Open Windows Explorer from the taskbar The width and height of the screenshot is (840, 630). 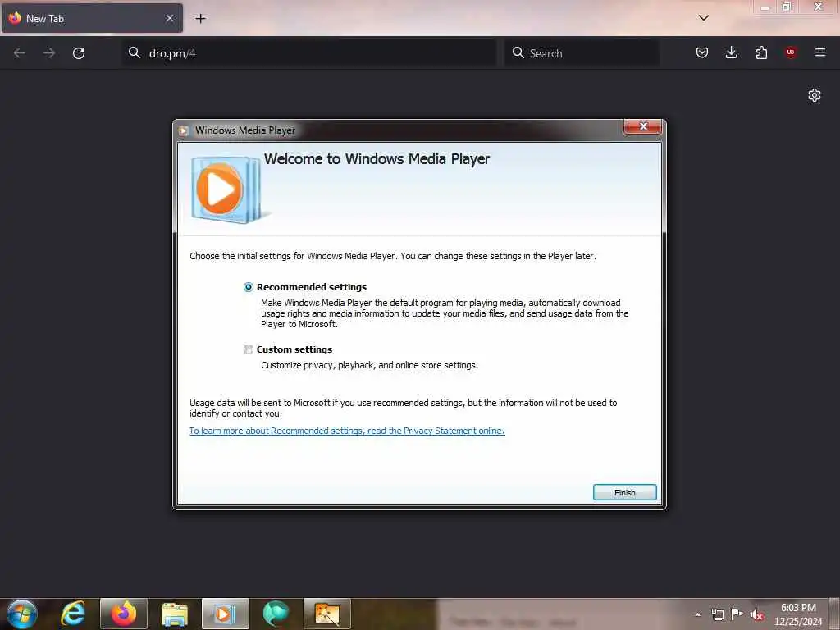click(174, 614)
